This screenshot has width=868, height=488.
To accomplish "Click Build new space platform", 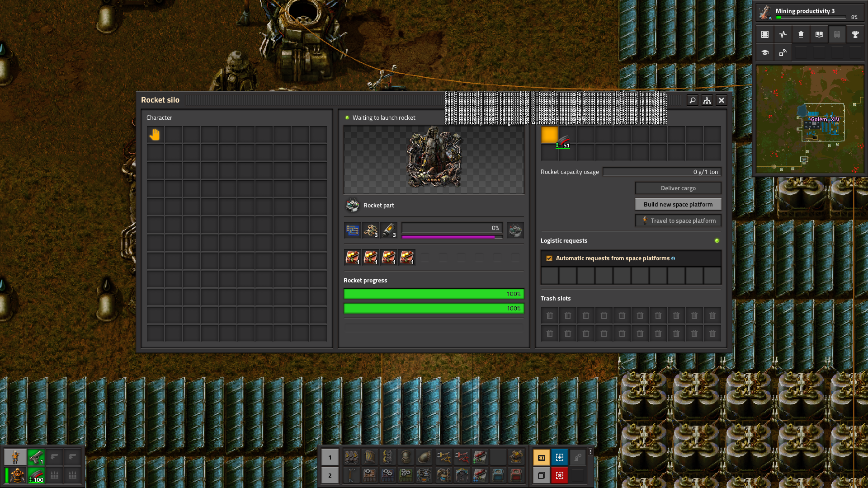I will 678,204.
